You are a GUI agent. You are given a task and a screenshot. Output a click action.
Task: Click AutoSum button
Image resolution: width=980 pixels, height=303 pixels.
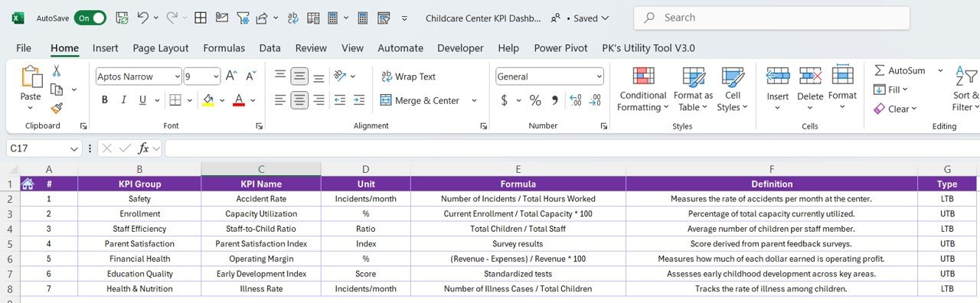pyautogui.click(x=900, y=70)
